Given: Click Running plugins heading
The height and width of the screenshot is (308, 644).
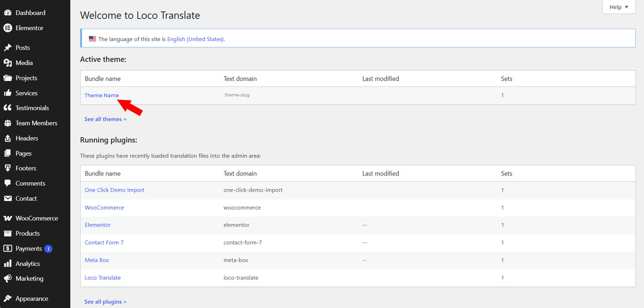Looking at the screenshot, I should tap(108, 140).
